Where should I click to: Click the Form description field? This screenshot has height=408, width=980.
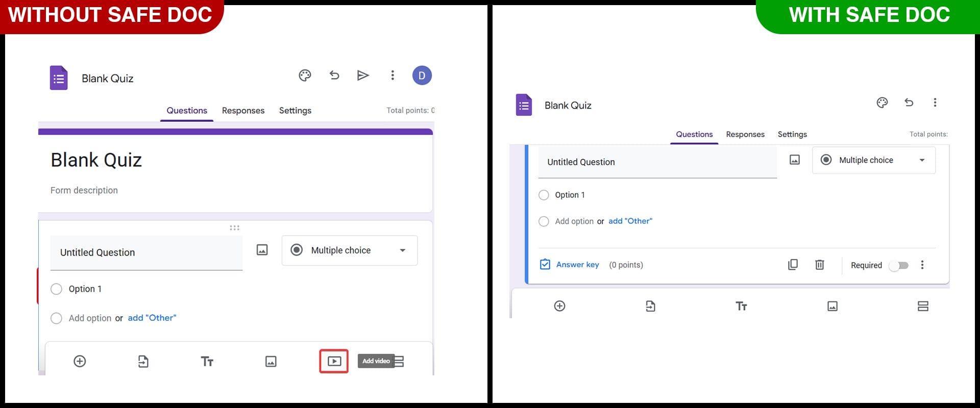click(x=84, y=190)
